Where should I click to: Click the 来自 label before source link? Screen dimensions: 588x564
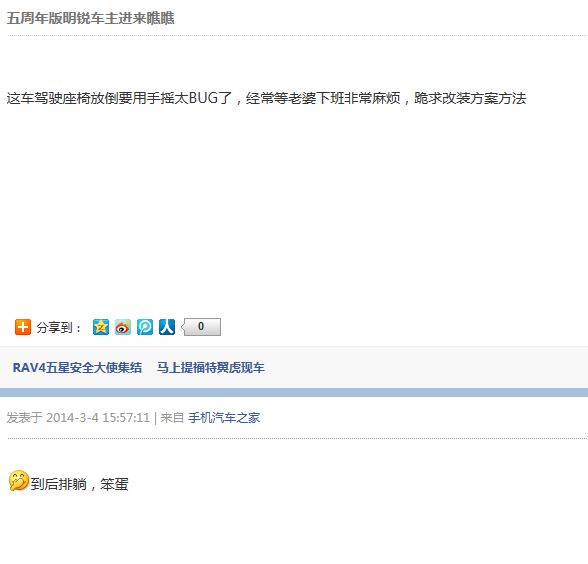tap(172, 418)
